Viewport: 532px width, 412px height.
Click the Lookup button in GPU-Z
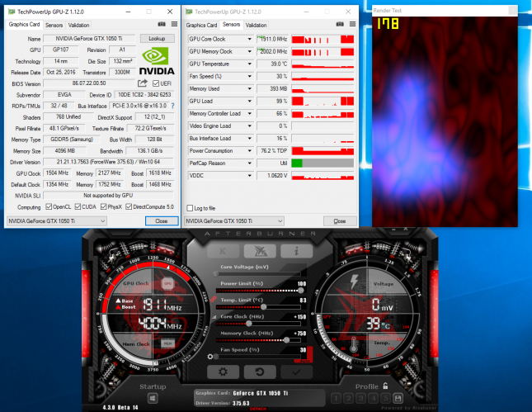[157, 38]
